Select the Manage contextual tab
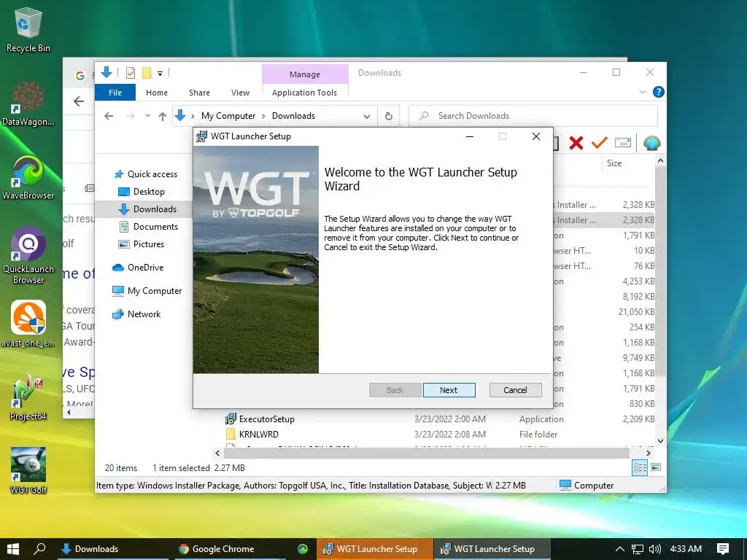The width and height of the screenshot is (747, 560). 305,74
